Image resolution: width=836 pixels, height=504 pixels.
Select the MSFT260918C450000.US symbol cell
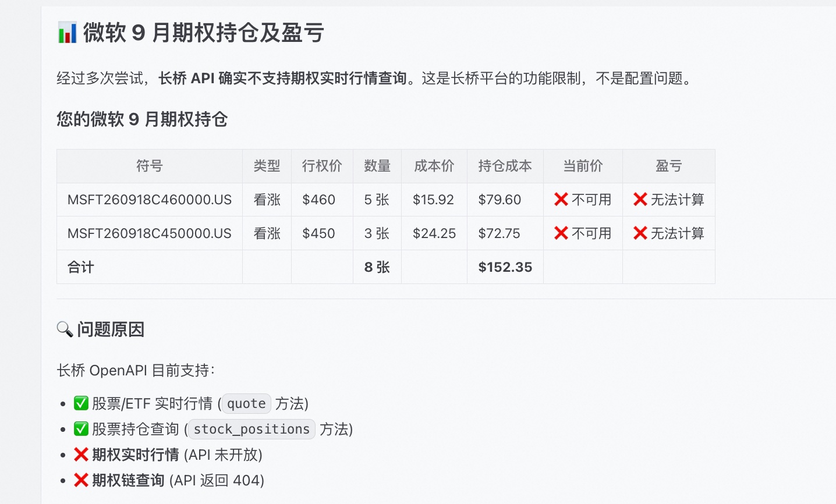click(150, 233)
